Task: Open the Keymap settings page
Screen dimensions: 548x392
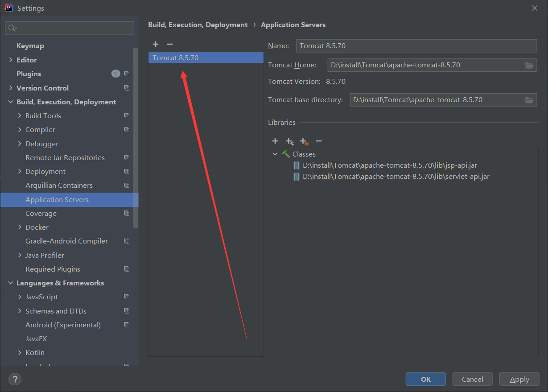Action: coord(30,46)
